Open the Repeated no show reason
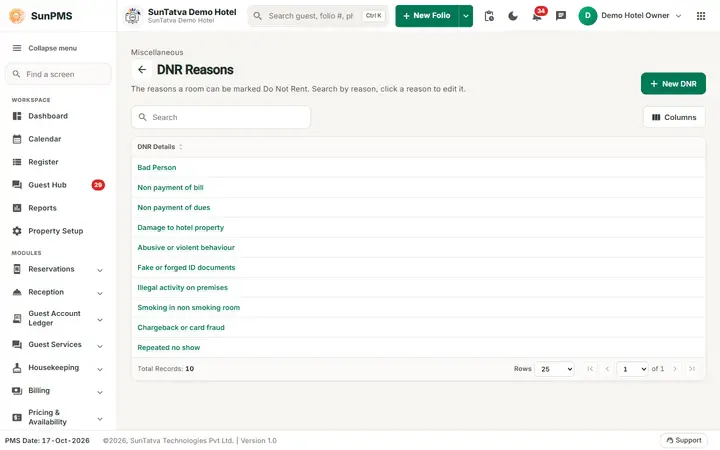The image size is (720, 450). [x=169, y=348]
